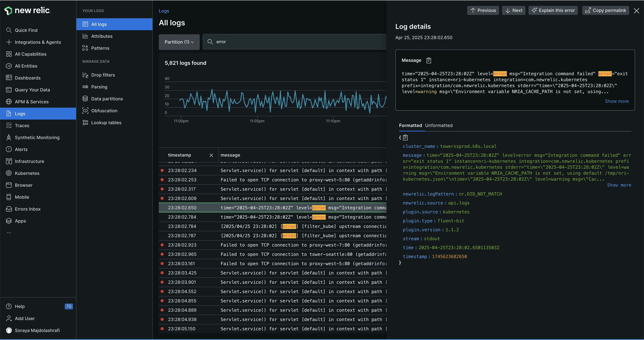The height and width of the screenshot is (340, 644).
Task: Open the Dashboards section
Action: click(x=28, y=78)
